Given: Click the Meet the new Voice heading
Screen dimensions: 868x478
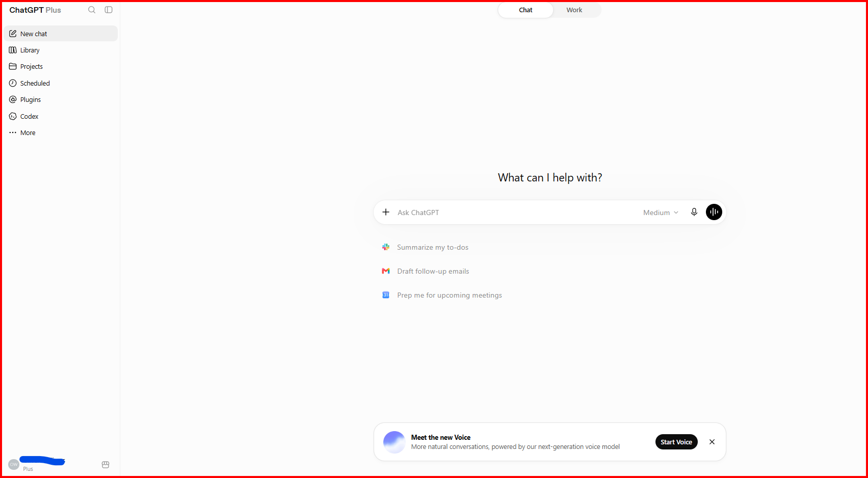Looking at the screenshot, I should pos(441,437).
